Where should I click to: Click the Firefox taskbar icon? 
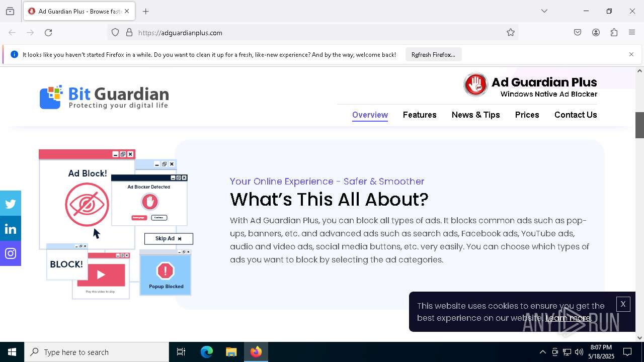pyautogui.click(x=256, y=352)
